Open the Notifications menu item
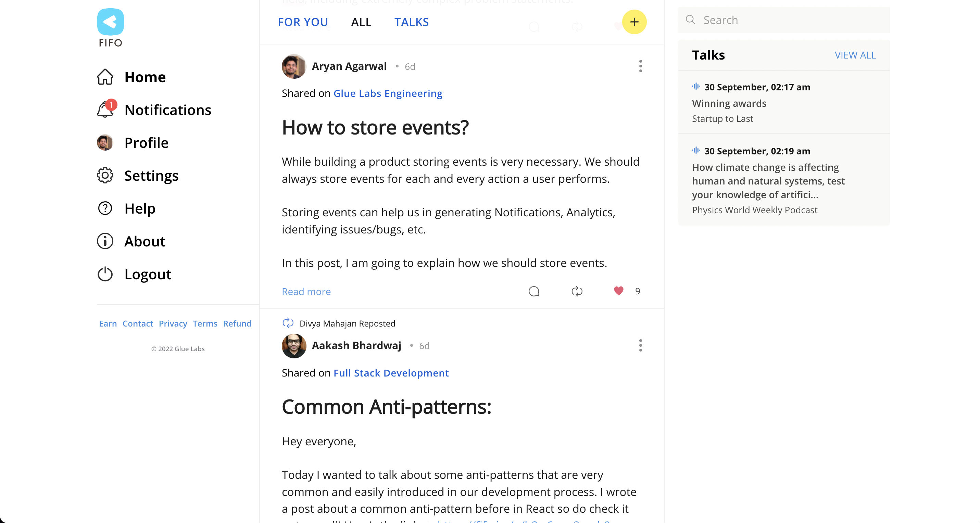The image size is (980, 523). [168, 110]
